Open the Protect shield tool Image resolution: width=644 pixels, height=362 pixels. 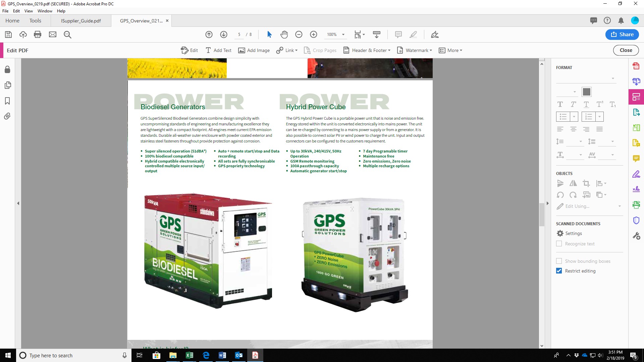coord(636,220)
